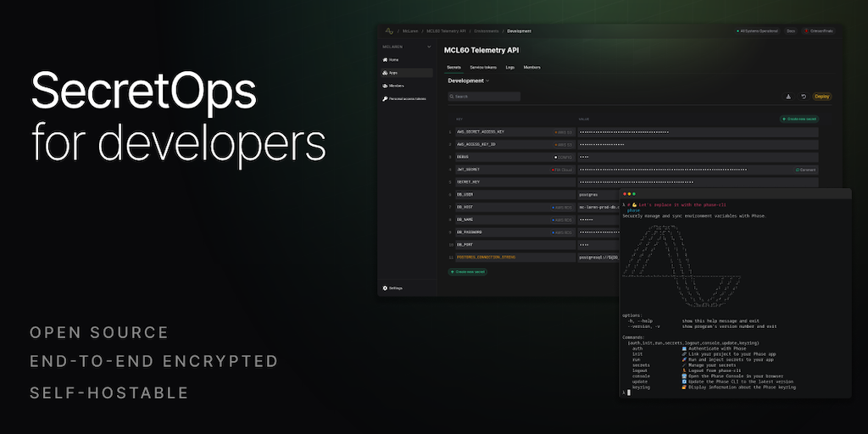Click the DEBUG masked value field
The width and height of the screenshot is (868, 434).
pos(698,157)
